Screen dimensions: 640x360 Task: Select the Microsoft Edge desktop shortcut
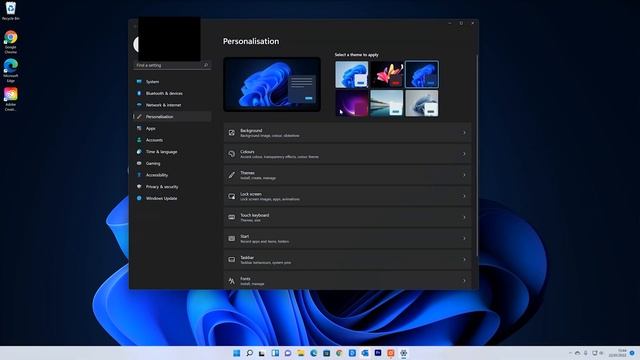[x=11, y=71]
